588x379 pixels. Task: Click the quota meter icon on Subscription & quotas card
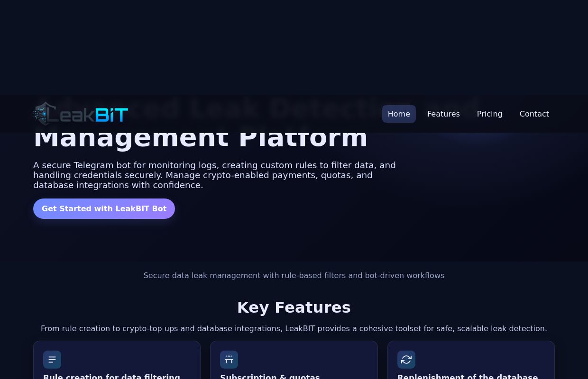pos(229,360)
